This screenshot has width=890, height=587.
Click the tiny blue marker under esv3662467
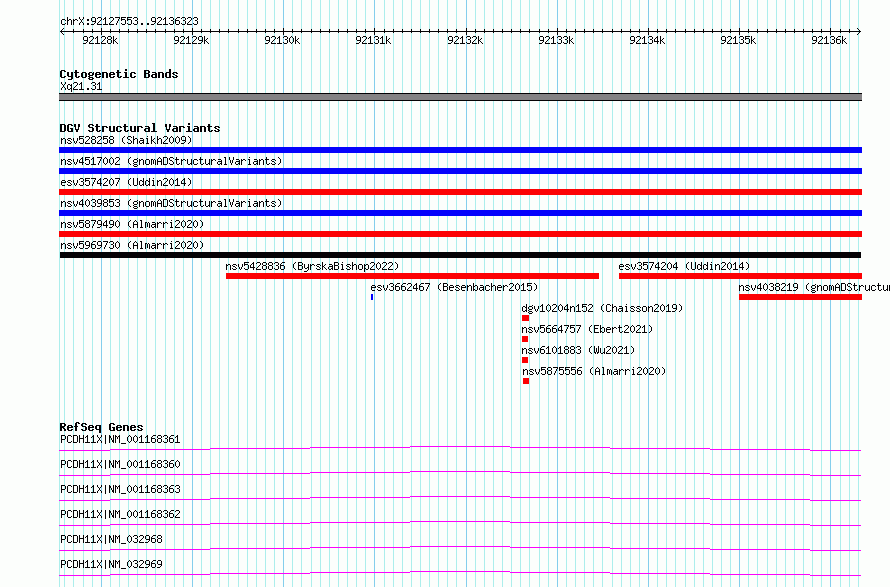pos(372,297)
